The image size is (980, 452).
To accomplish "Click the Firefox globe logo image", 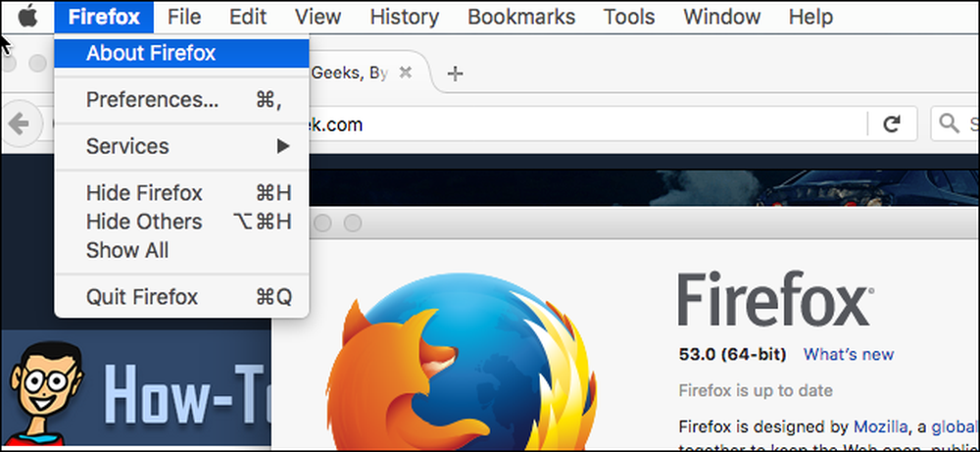I will (x=462, y=363).
